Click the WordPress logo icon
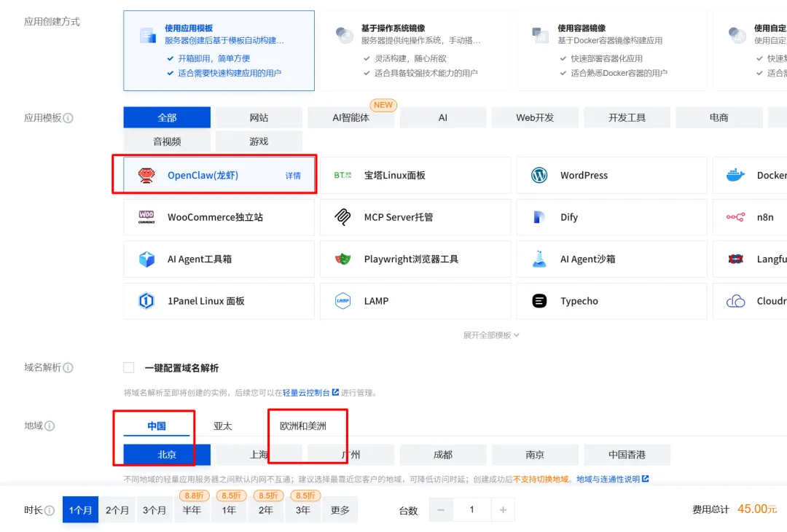787x532 pixels. tap(539, 175)
